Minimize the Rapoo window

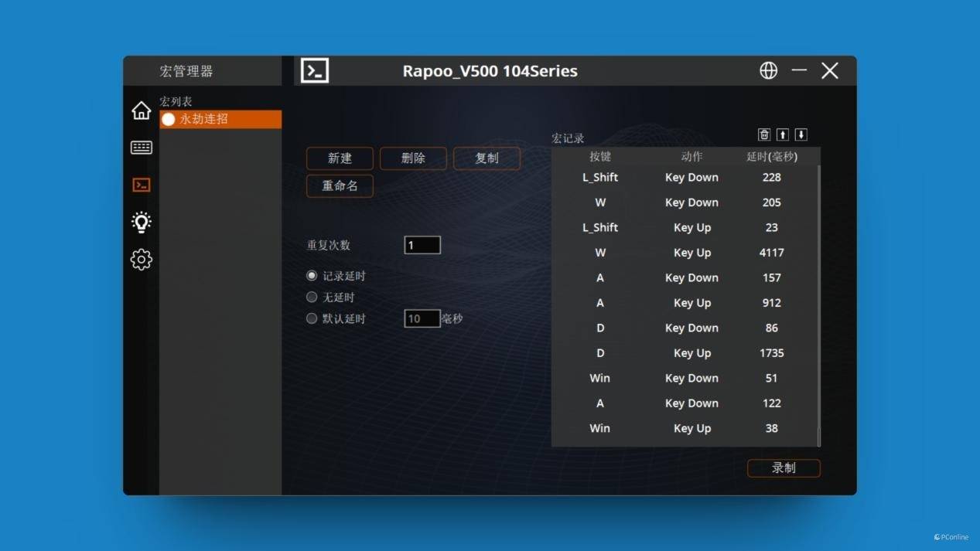(x=799, y=70)
